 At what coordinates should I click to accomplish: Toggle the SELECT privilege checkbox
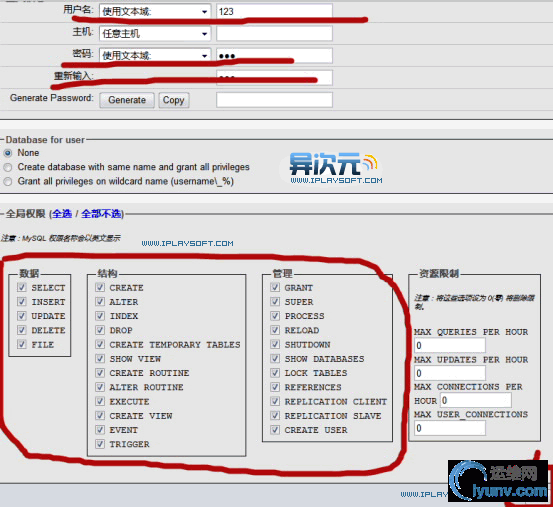22,287
